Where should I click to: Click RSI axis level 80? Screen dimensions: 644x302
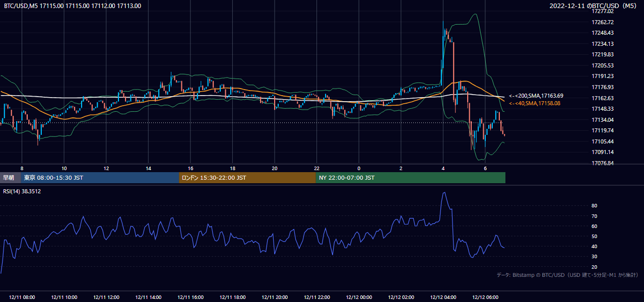(x=595, y=206)
